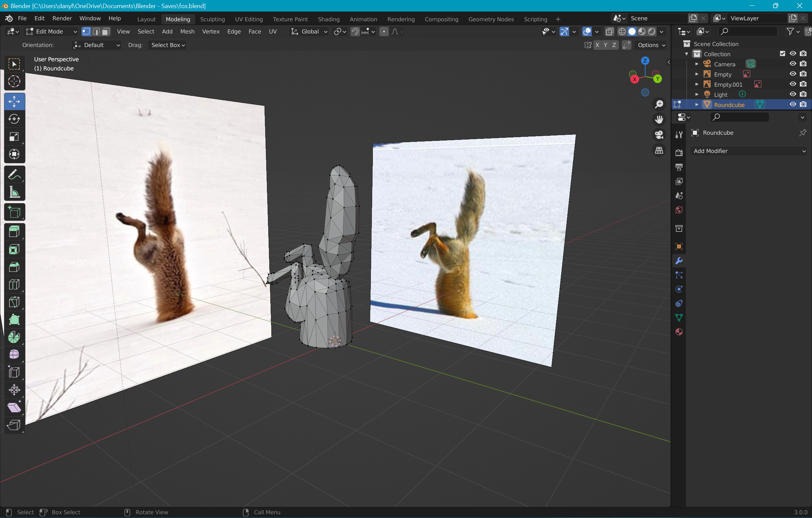Activate the Rotate tool

point(14,119)
